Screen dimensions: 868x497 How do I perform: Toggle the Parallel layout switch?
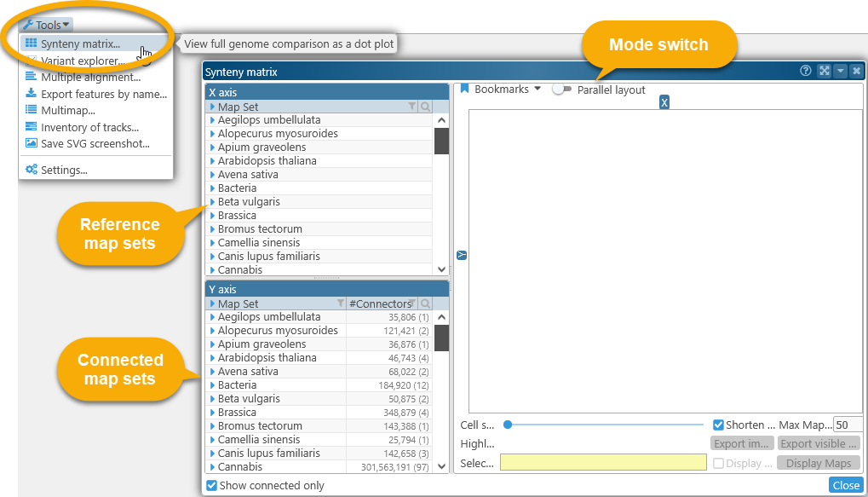coord(561,90)
